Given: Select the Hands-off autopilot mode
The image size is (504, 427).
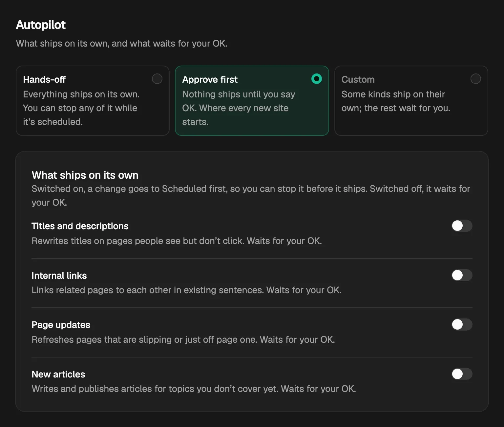Looking at the screenshot, I should (93, 101).
